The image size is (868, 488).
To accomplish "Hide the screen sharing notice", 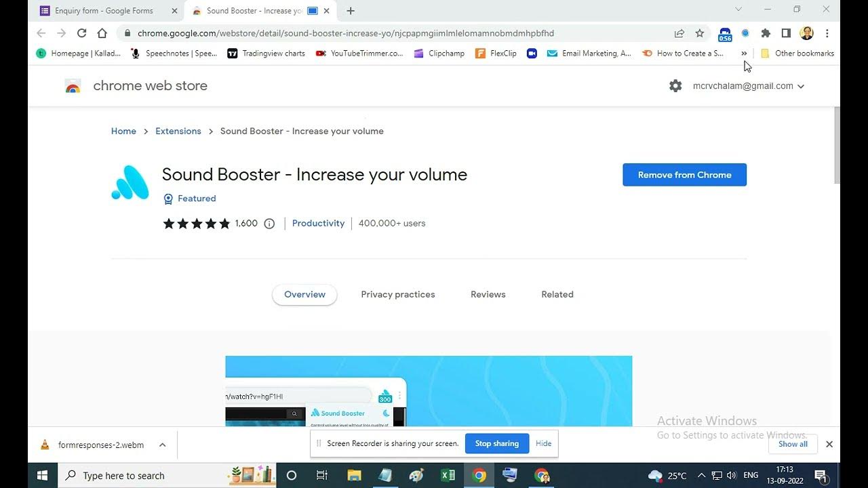I will click(544, 444).
